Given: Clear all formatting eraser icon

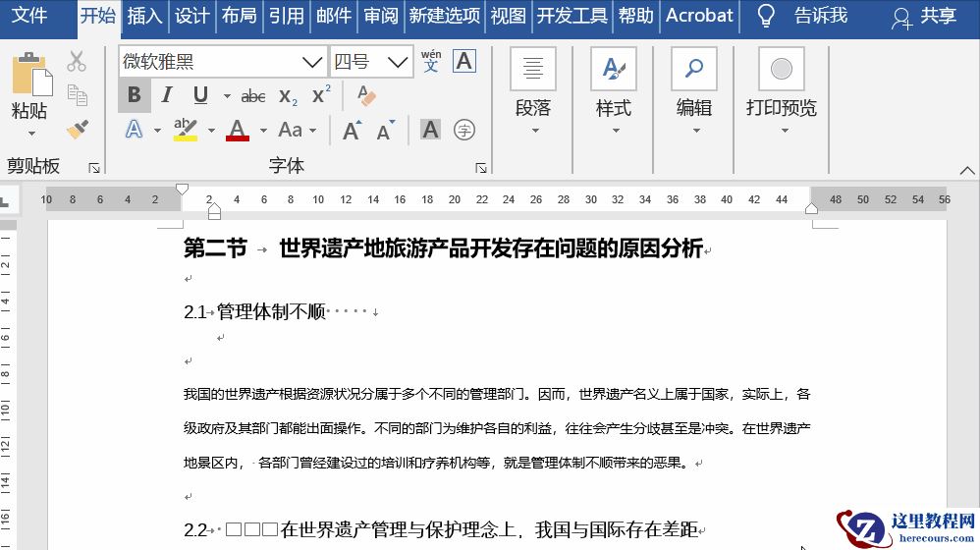Looking at the screenshot, I should 366,95.
